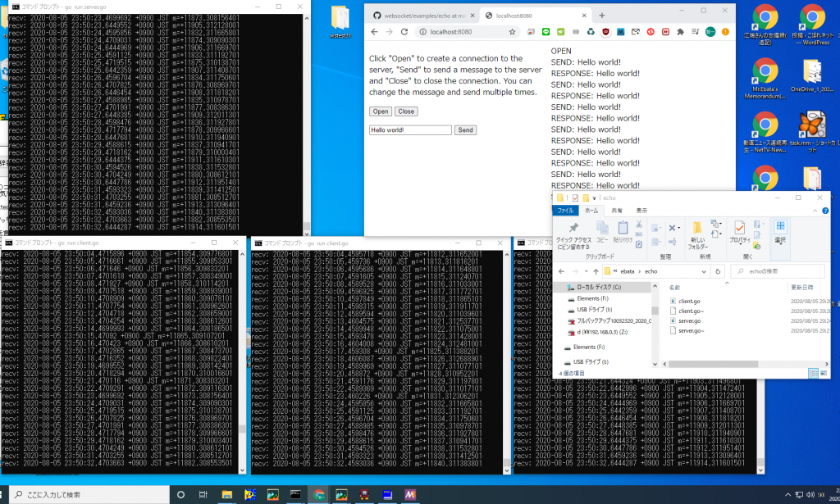Open the Chrome extensions puzzle icon
This screenshot has height=504, width=840.
click(679, 32)
